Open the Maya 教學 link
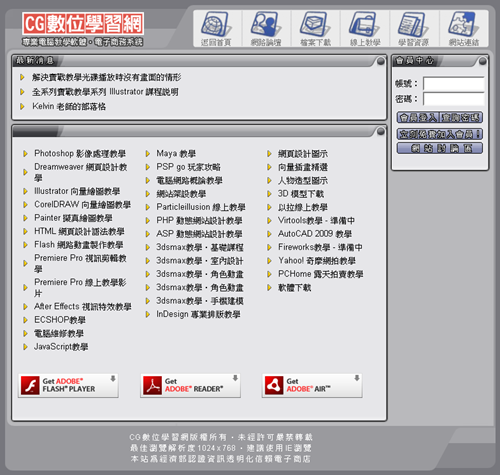The width and height of the screenshot is (500, 475). coord(176,153)
